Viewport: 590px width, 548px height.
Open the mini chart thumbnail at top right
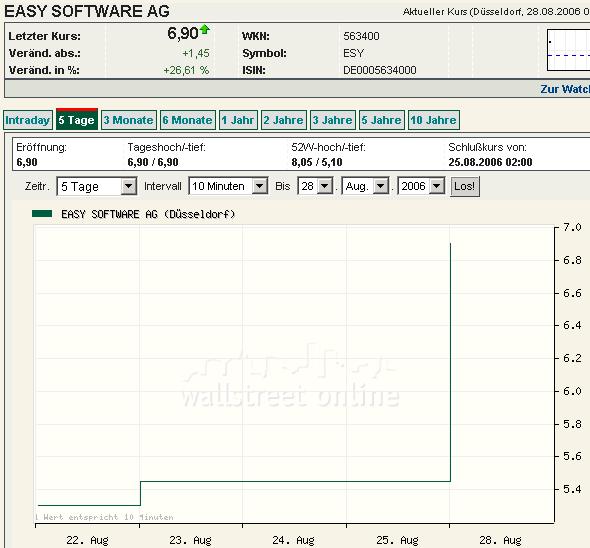click(x=569, y=50)
